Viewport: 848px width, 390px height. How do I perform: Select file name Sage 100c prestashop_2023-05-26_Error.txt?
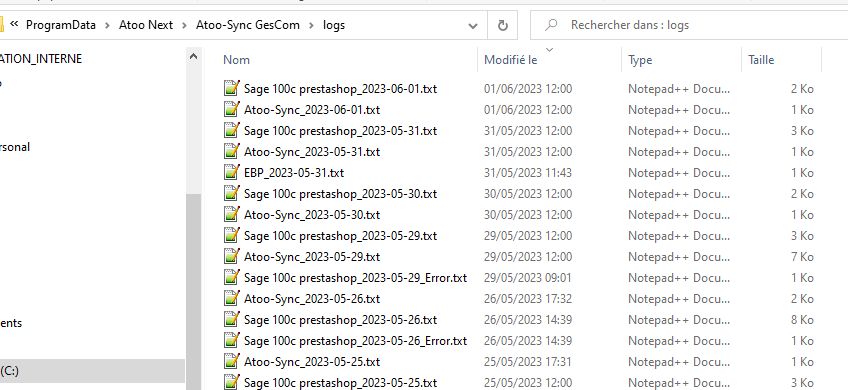tap(355, 340)
